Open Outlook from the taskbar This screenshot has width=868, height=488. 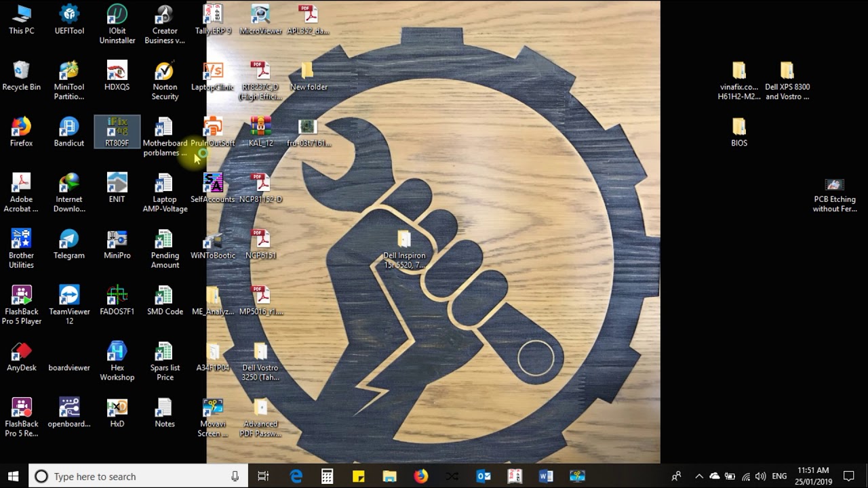pos(484,476)
